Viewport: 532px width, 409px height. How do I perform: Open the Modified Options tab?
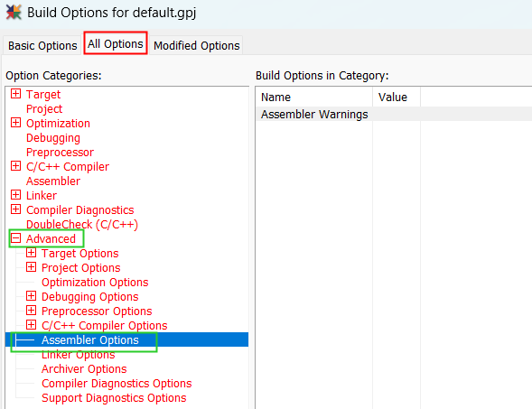[196, 45]
